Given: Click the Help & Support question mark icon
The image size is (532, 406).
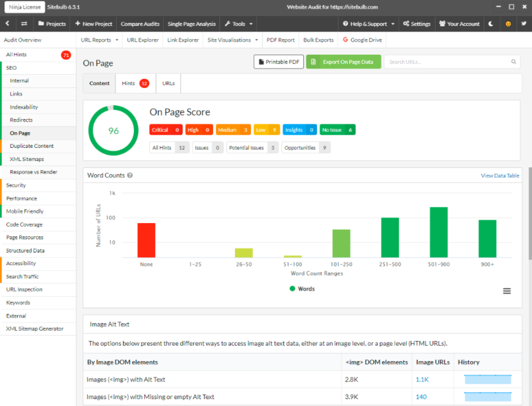Looking at the screenshot, I should 345,24.
